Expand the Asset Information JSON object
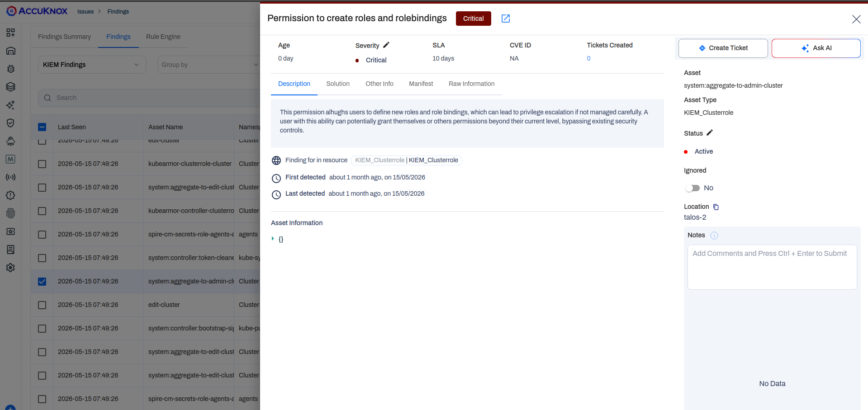Image resolution: width=868 pixels, height=410 pixels. pos(273,239)
